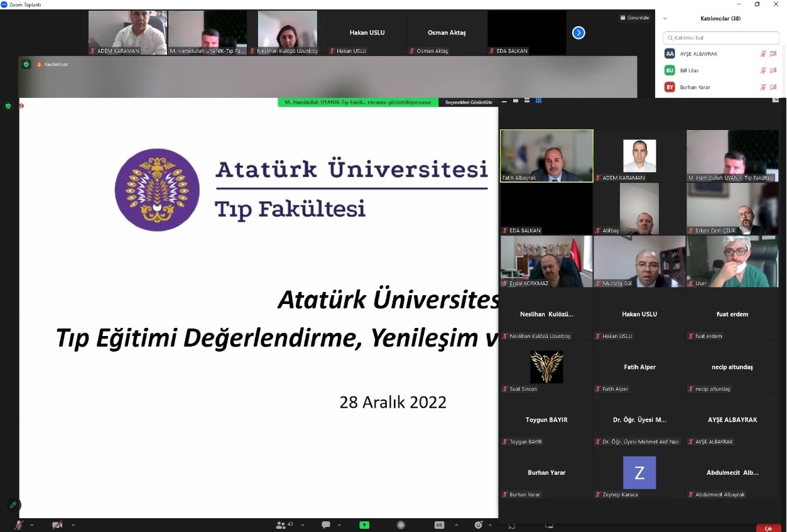Collapse the Katılımcılar panel chevron

click(665, 19)
